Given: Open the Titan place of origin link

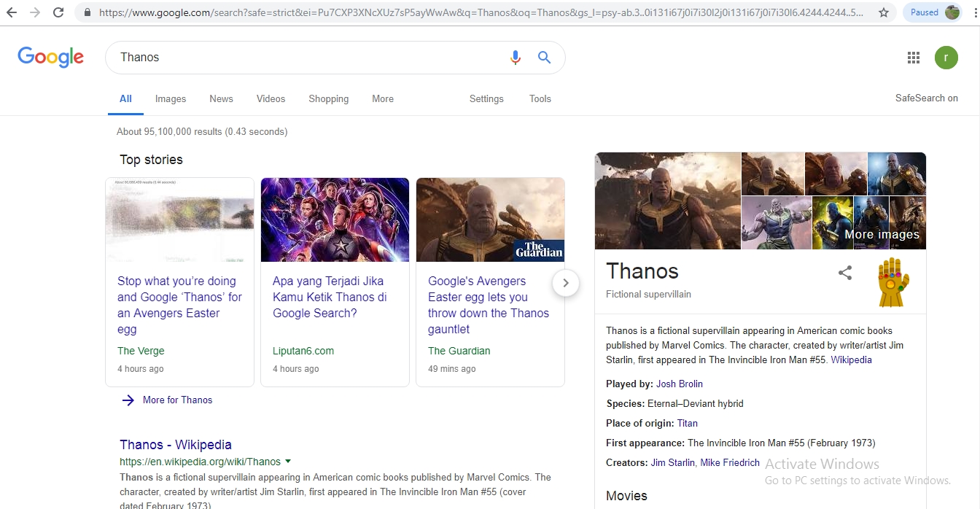Looking at the screenshot, I should point(688,423).
